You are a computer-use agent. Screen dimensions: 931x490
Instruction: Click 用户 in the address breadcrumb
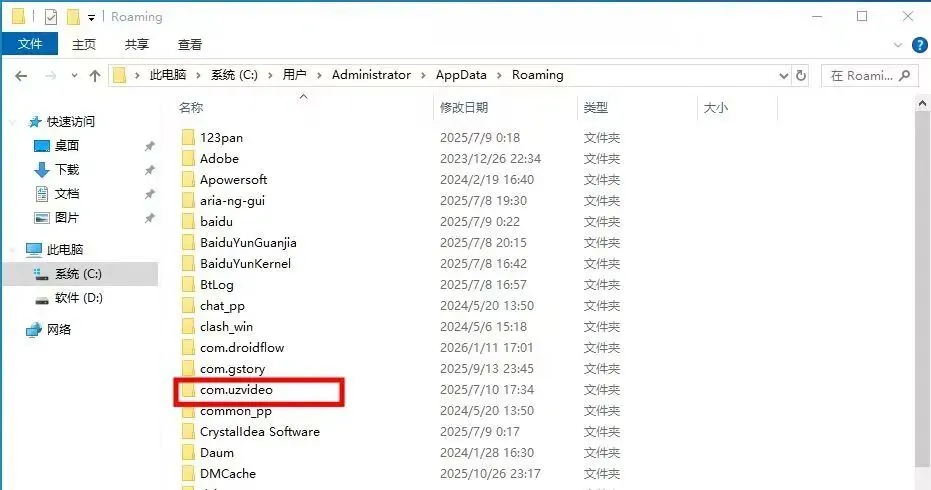(x=294, y=75)
